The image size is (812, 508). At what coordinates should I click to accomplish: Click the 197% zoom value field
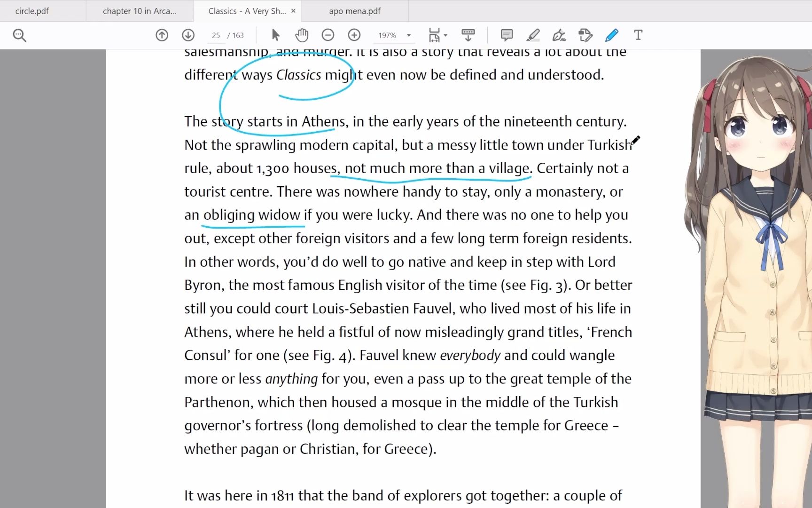click(x=387, y=35)
